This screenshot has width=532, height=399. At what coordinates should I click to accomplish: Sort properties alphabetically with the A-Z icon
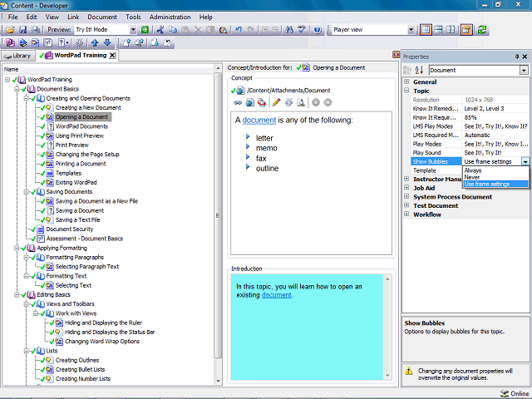point(419,70)
